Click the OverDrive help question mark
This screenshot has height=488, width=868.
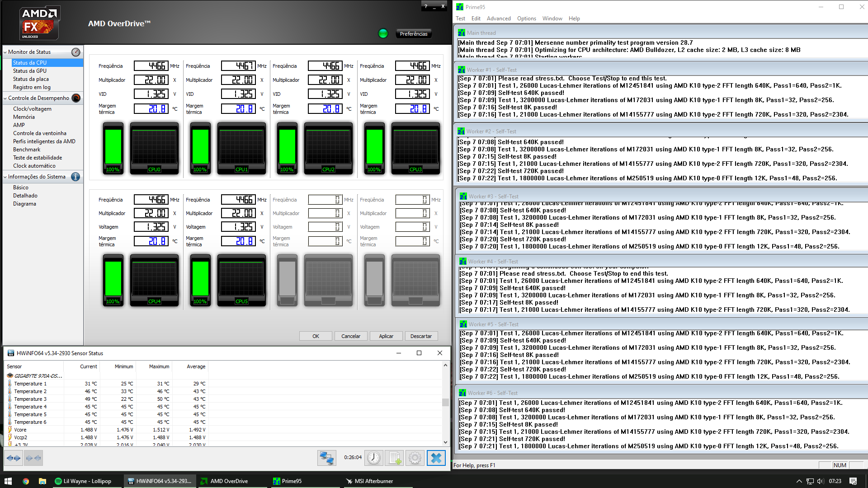click(426, 6)
